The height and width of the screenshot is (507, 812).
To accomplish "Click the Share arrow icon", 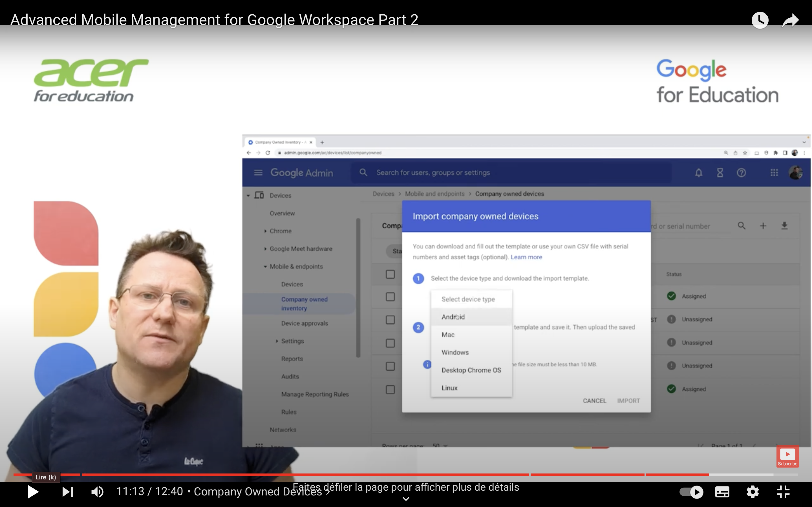I will (790, 21).
